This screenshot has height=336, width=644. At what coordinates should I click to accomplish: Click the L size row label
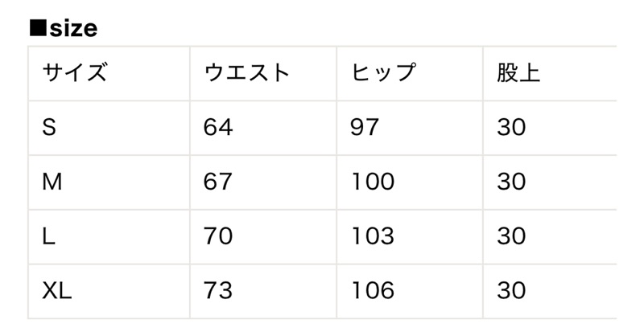(48, 236)
